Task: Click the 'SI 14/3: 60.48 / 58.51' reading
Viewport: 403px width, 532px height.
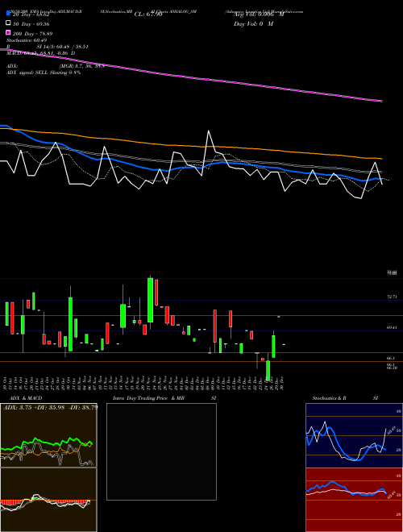Action: (x=63, y=47)
